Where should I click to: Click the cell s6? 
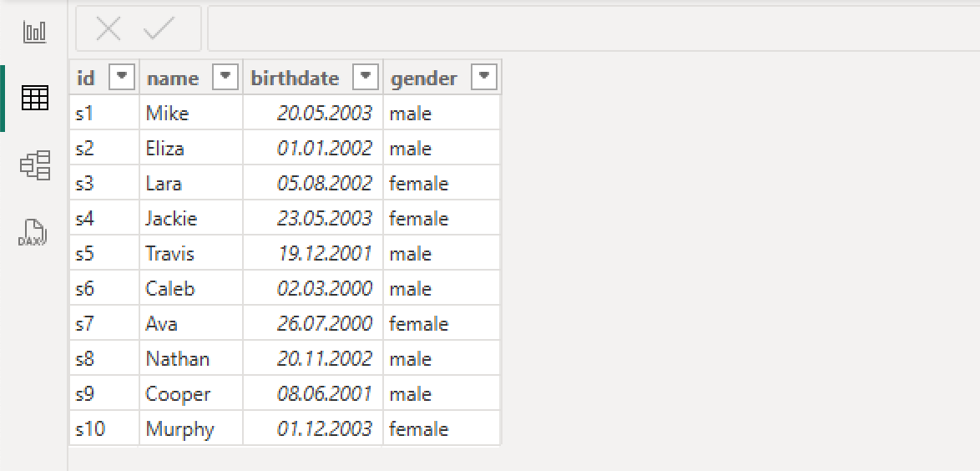click(x=104, y=288)
